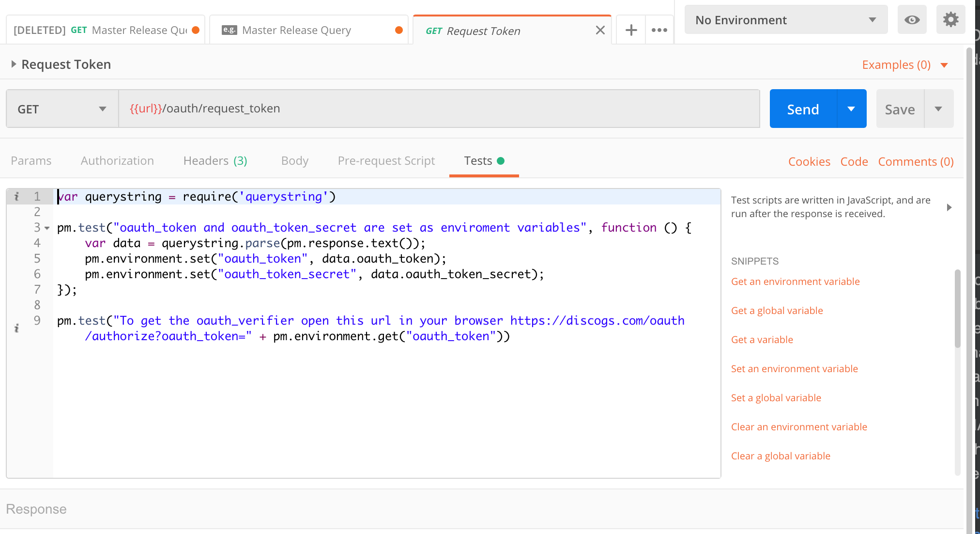Click the Tests tab indicator dot
Image resolution: width=980 pixels, height=534 pixels.
tap(503, 160)
